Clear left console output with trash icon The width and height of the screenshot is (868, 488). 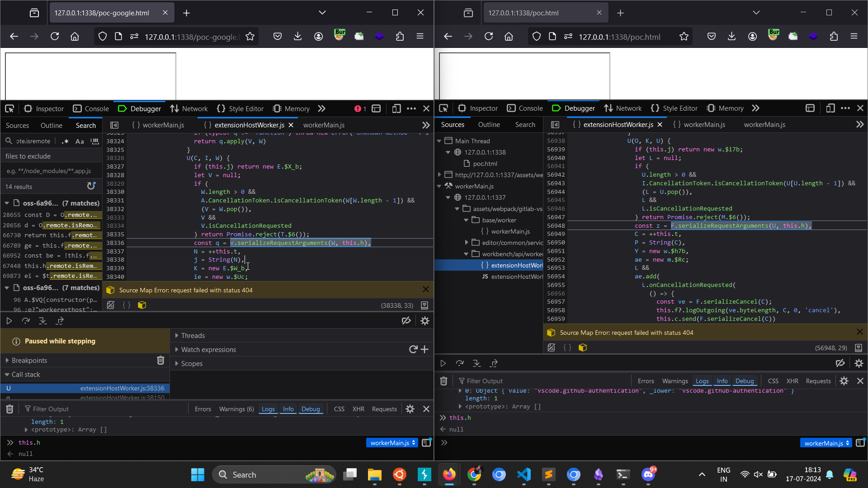(x=9, y=409)
